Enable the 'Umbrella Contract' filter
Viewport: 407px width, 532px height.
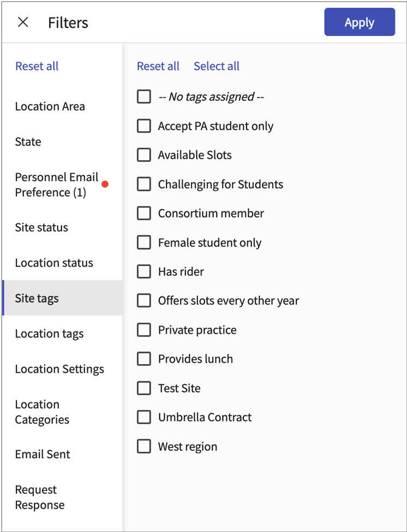(143, 417)
